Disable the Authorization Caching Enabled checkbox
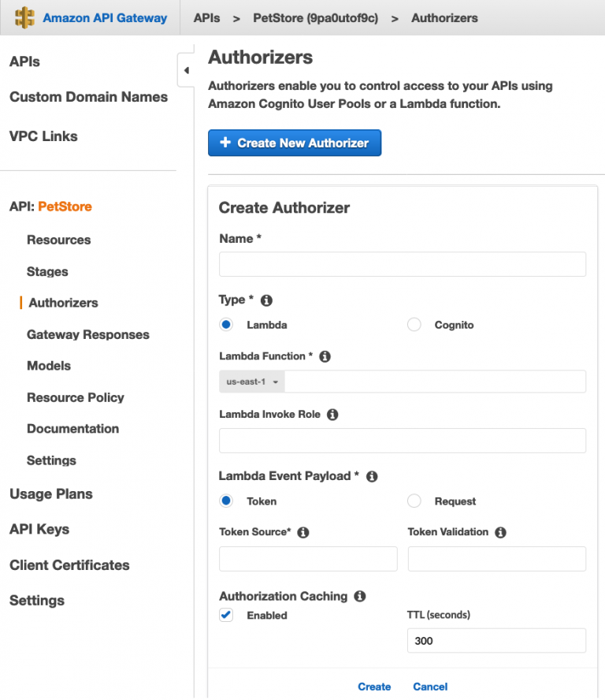The width and height of the screenshot is (605, 700). 226,615
